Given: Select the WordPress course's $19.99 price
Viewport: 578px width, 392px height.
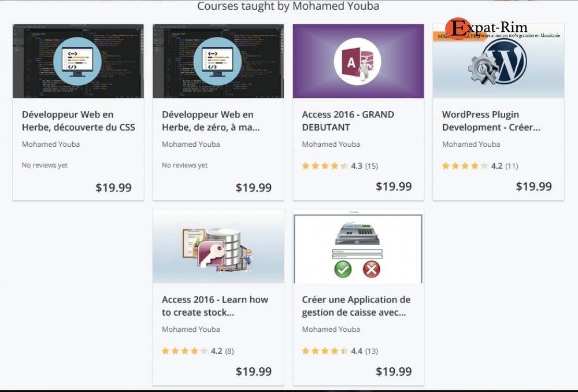Looking at the screenshot, I should [533, 187].
